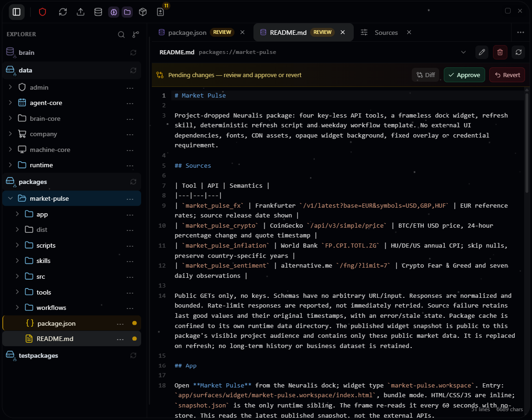Expand the agent-core folder
This screenshot has height=420, width=532.
10,103
